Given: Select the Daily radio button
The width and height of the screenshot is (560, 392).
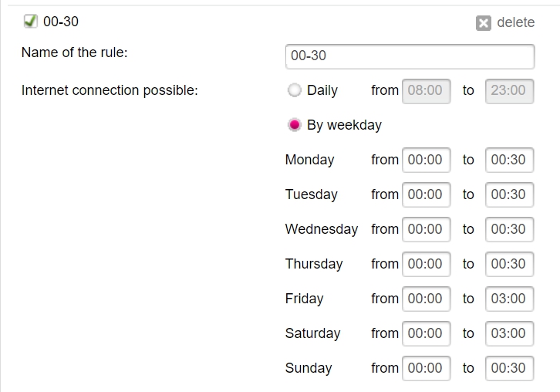Looking at the screenshot, I should (x=295, y=90).
